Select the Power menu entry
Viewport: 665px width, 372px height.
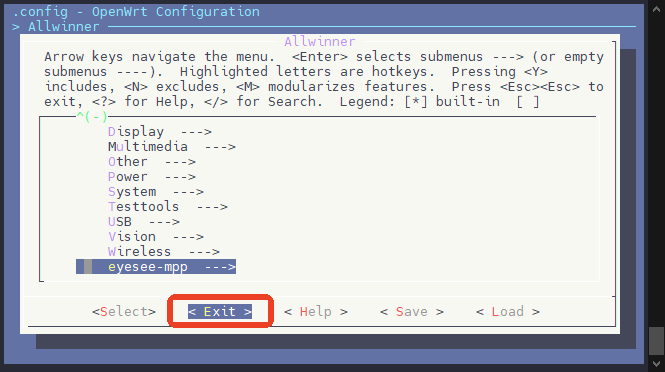point(151,177)
